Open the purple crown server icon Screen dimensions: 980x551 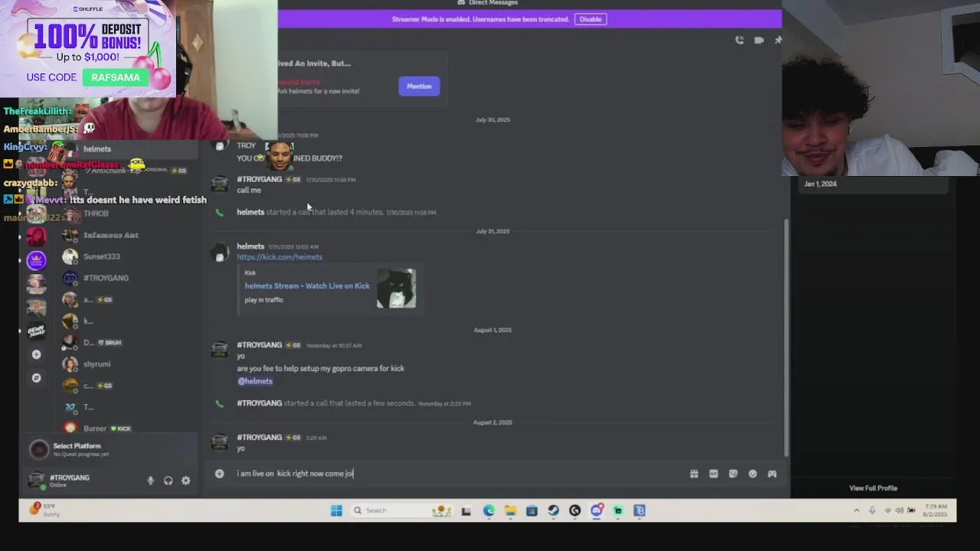coord(36,260)
